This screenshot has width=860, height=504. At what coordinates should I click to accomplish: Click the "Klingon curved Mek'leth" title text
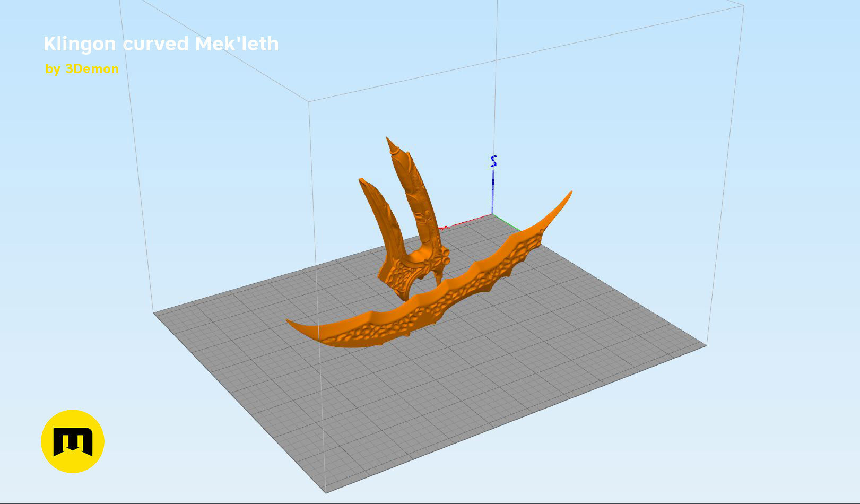(x=161, y=44)
